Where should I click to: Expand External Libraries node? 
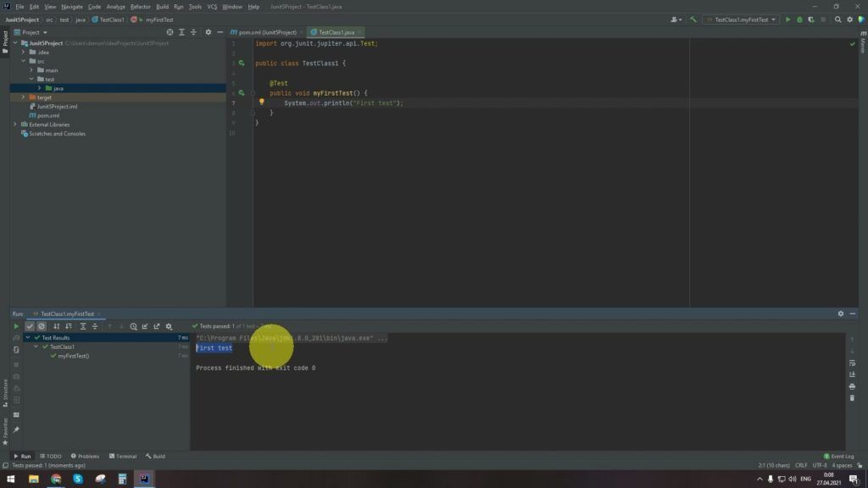tap(16, 125)
